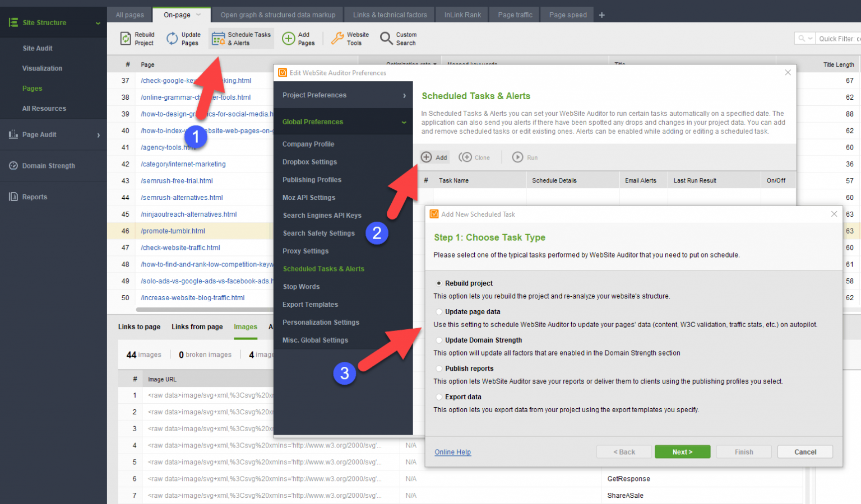This screenshot has height=504, width=861.
Task: Open the On-page tab dropdown arrow
Action: pos(199,15)
